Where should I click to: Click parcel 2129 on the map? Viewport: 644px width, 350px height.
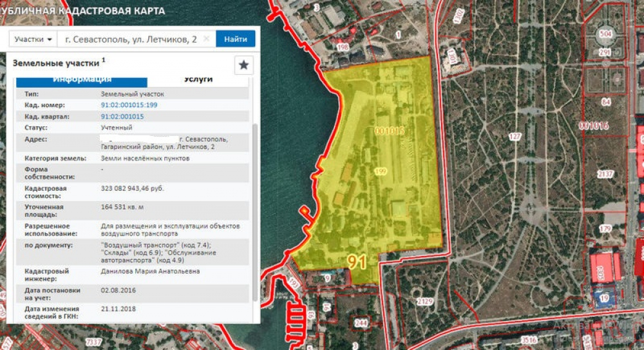coord(424,302)
